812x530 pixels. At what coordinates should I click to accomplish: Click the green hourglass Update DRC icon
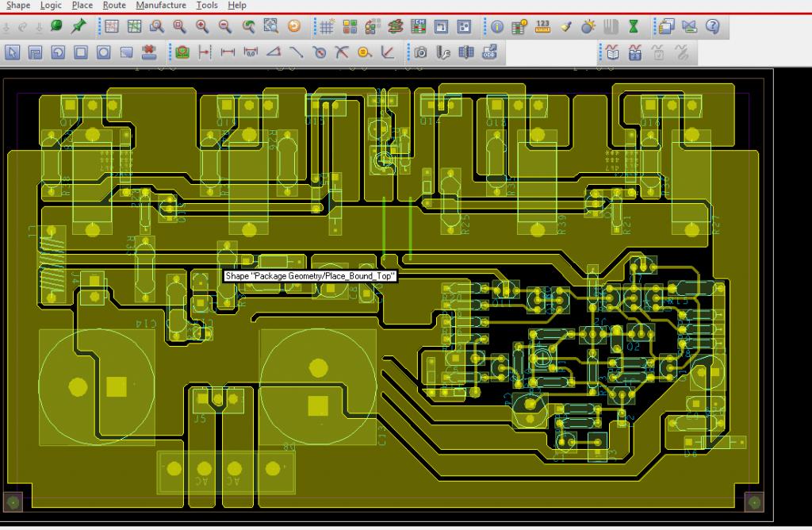coord(634,26)
